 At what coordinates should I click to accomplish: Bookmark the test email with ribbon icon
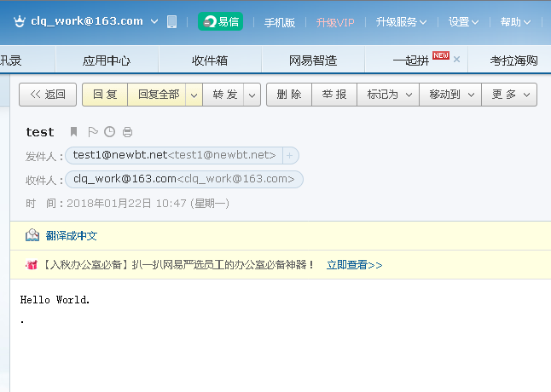click(73, 132)
